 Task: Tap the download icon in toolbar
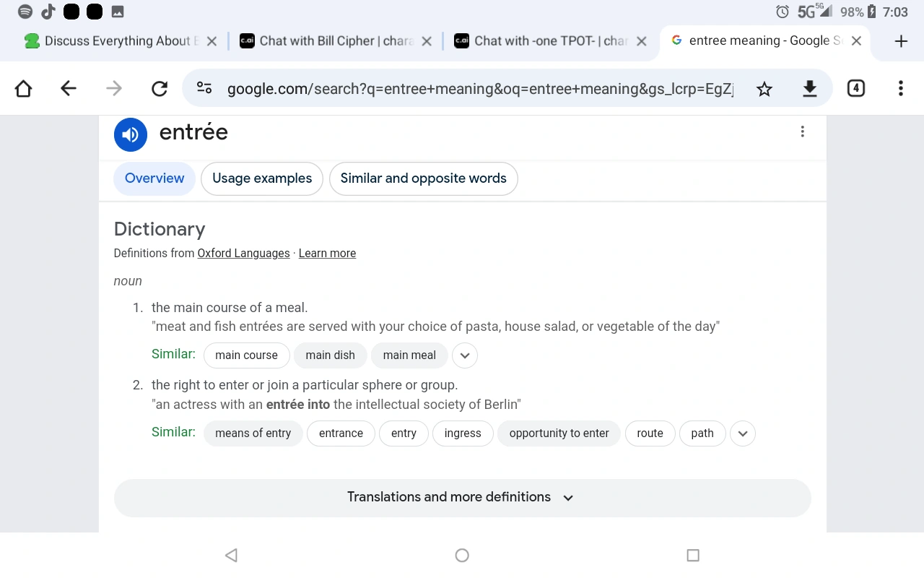[810, 88]
